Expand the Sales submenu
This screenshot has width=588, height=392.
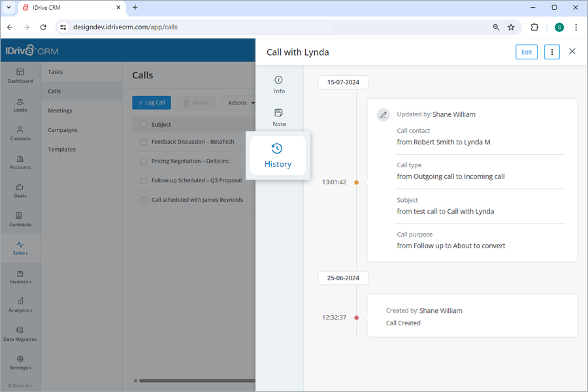pyautogui.click(x=20, y=248)
